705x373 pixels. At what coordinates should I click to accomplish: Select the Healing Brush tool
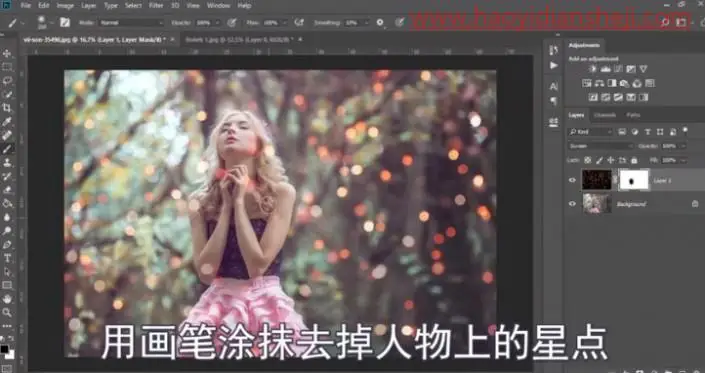pos(7,135)
